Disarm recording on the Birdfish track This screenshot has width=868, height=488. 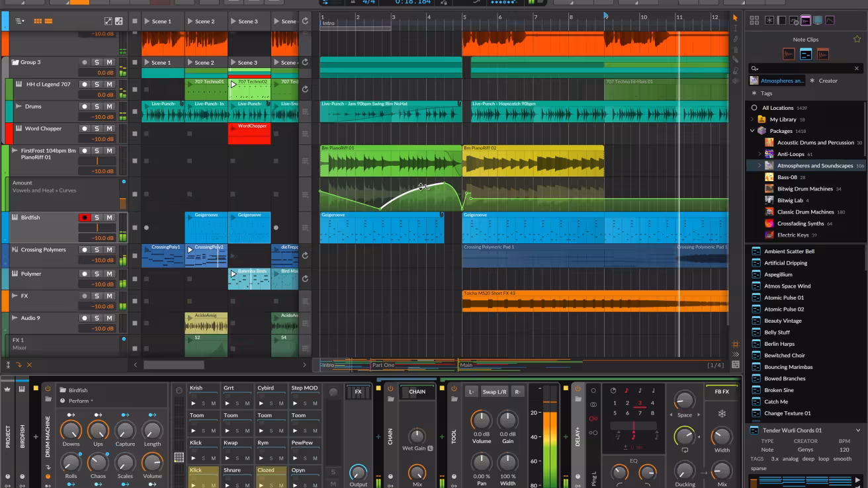[x=85, y=218]
